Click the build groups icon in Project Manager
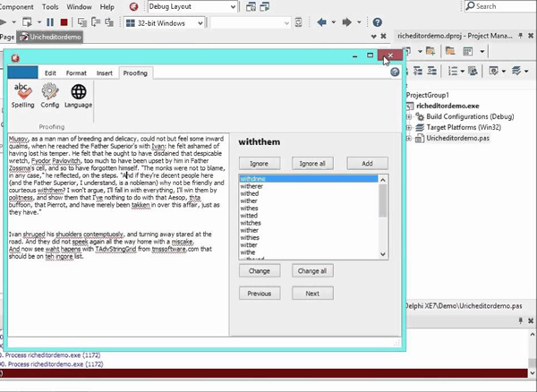The width and height of the screenshot is (537, 392). pos(473,71)
